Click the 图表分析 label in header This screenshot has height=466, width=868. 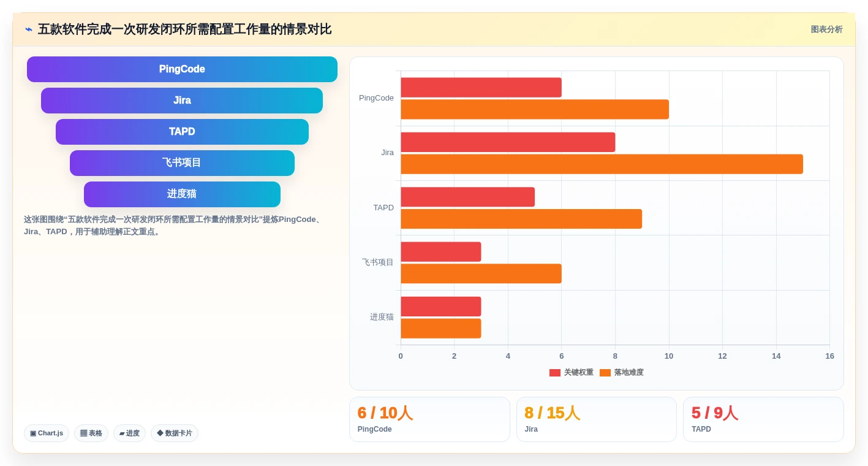click(x=826, y=29)
